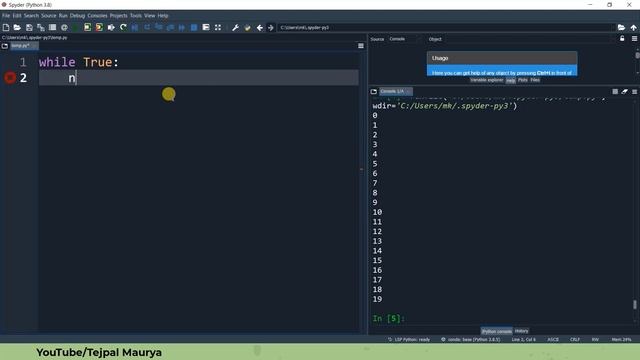Browse editor tabs with folder icon
640x360 pixels.
[x=5, y=46]
